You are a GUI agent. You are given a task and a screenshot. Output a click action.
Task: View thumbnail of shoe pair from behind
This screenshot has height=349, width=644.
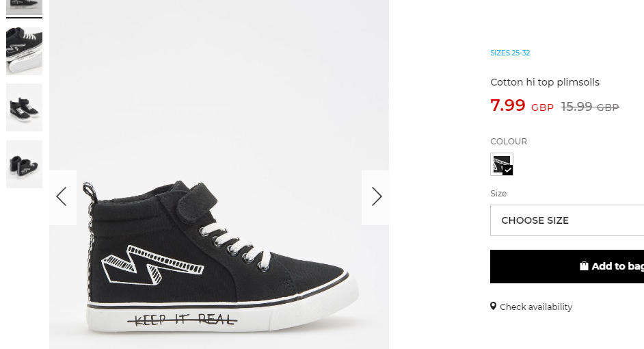click(x=24, y=164)
